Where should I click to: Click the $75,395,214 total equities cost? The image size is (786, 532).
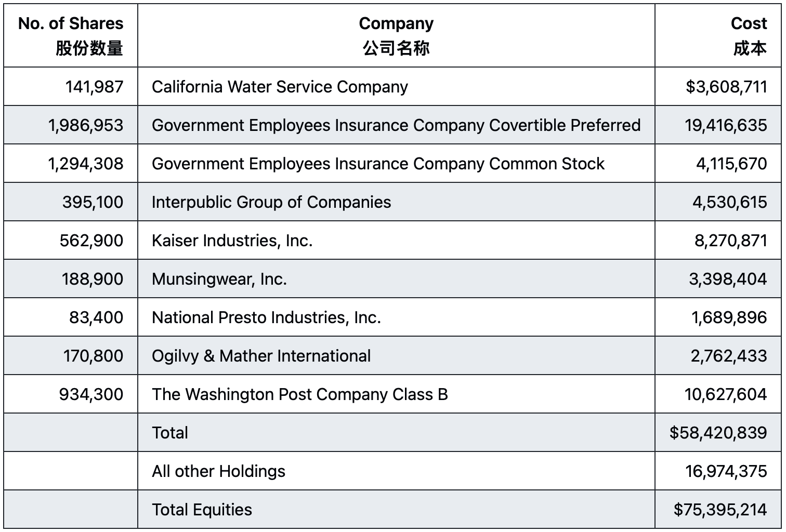click(720, 510)
